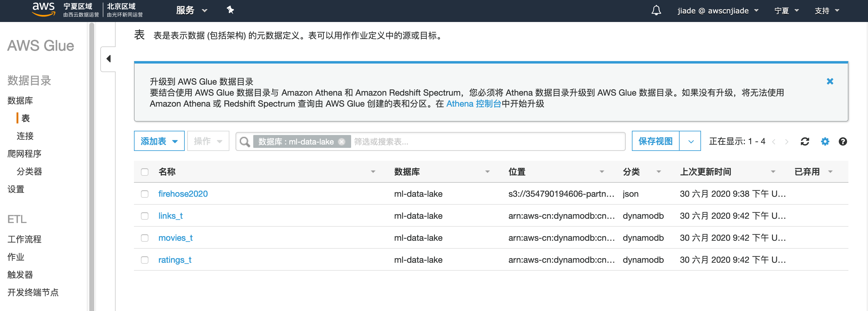Image resolution: width=868 pixels, height=311 pixels.
Task: Click the pin shortcut icon in top bar
Action: tap(230, 10)
